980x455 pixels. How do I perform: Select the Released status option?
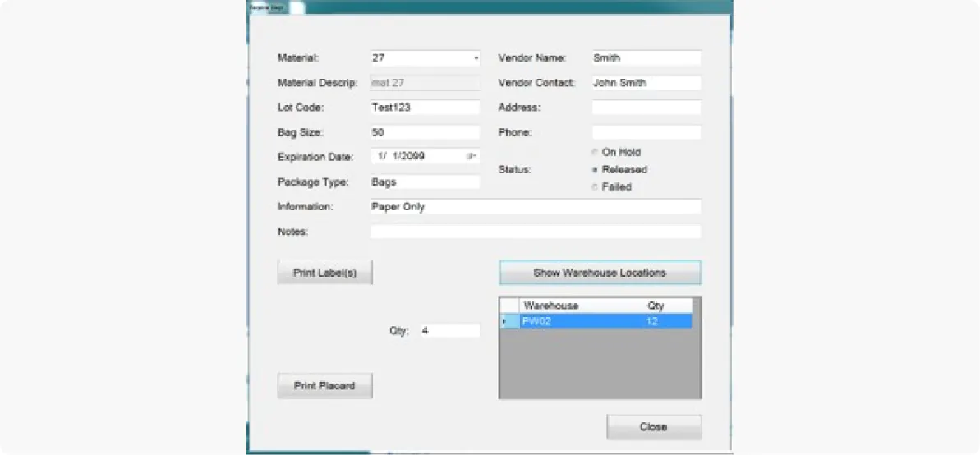point(595,170)
